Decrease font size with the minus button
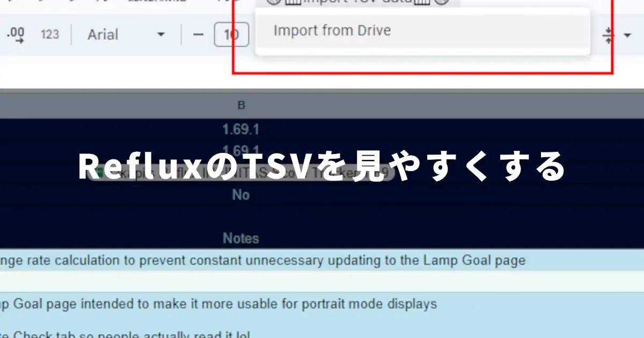This screenshot has width=644, height=338. point(199,35)
